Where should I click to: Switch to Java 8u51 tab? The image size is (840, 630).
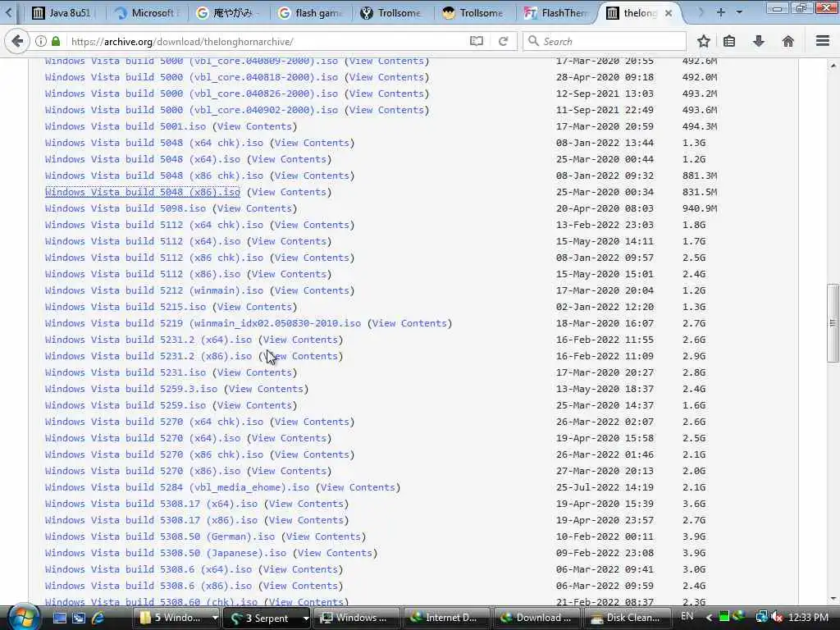[62, 13]
